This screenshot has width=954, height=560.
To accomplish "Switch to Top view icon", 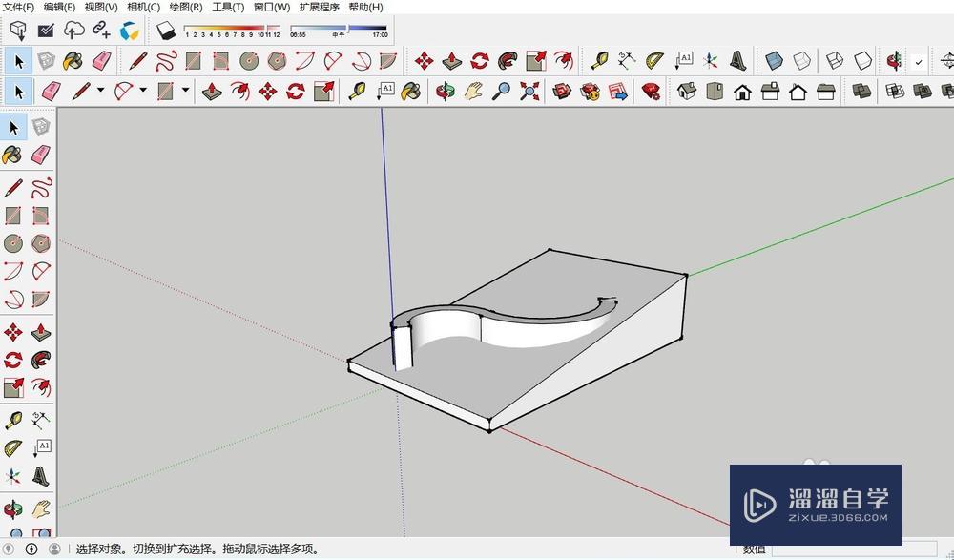I will [715, 92].
